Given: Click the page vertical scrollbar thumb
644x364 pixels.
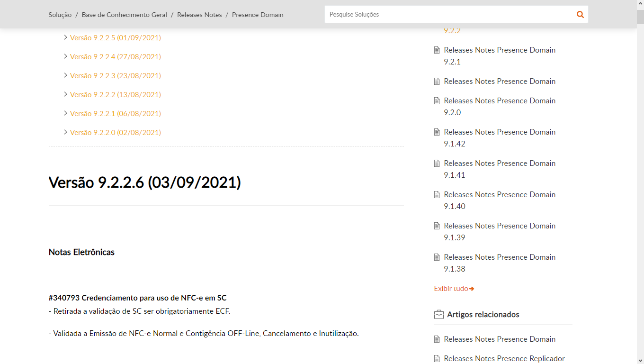Looking at the screenshot, I should 640,17.
